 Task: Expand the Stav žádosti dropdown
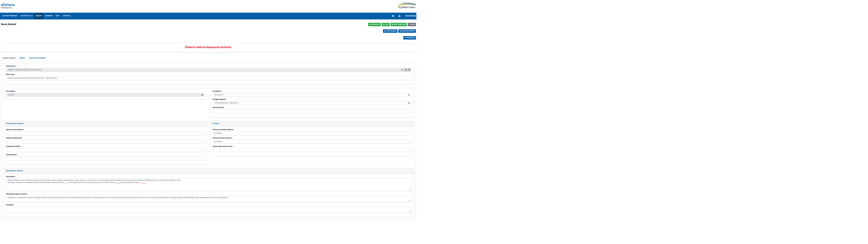point(105,95)
